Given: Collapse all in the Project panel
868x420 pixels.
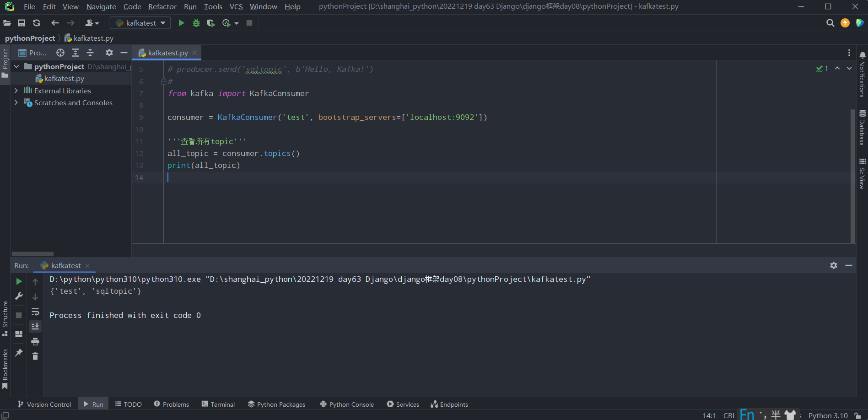Looking at the screenshot, I should tap(90, 53).
